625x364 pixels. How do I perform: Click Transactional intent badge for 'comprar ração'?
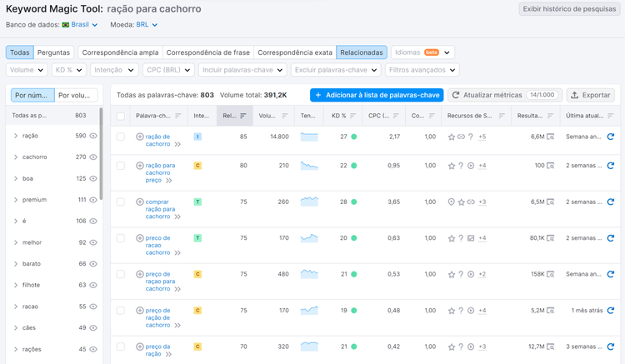(x=197, y=202)
